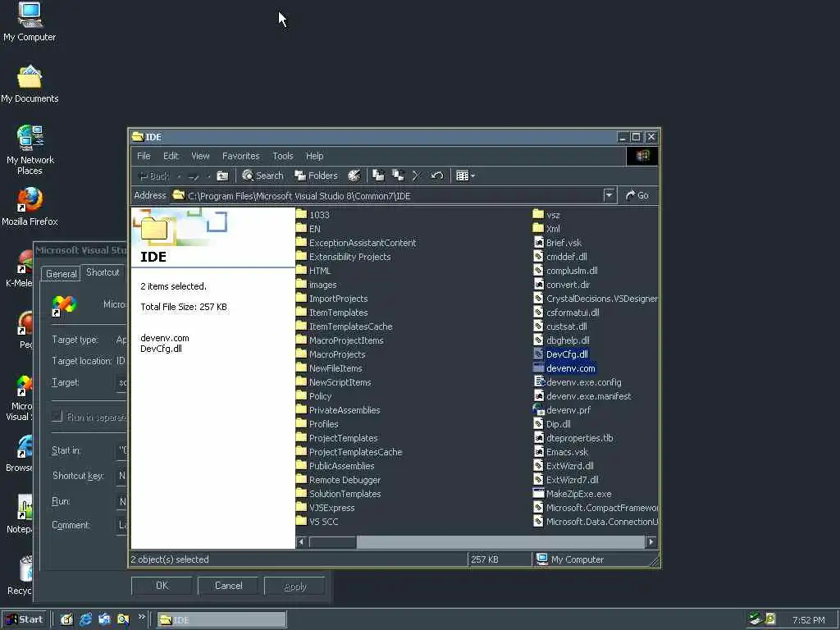Select the devenv.prf file
840x630 pixels.
562,410
